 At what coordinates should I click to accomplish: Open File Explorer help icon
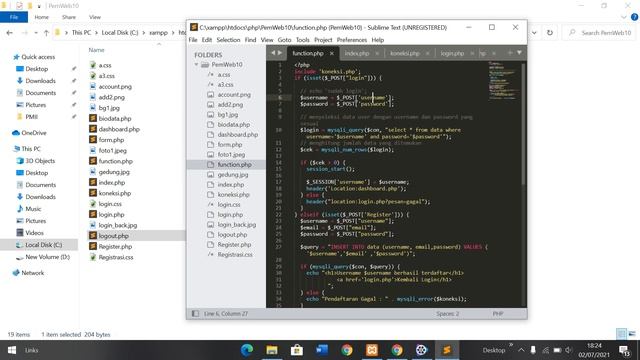click(634, 17)
